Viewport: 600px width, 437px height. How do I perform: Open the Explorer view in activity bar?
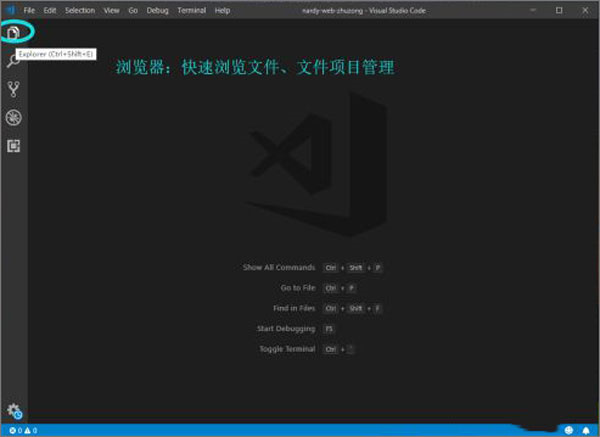click(x=13, y=33)
